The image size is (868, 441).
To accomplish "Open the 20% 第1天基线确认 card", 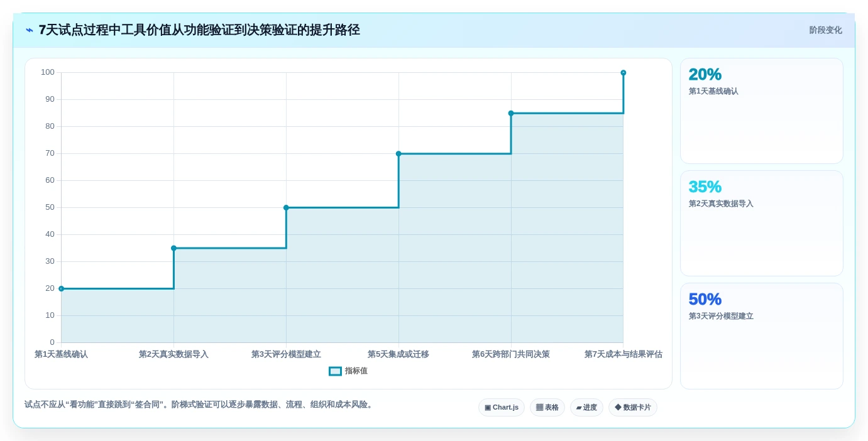I will tap(762, 111).
